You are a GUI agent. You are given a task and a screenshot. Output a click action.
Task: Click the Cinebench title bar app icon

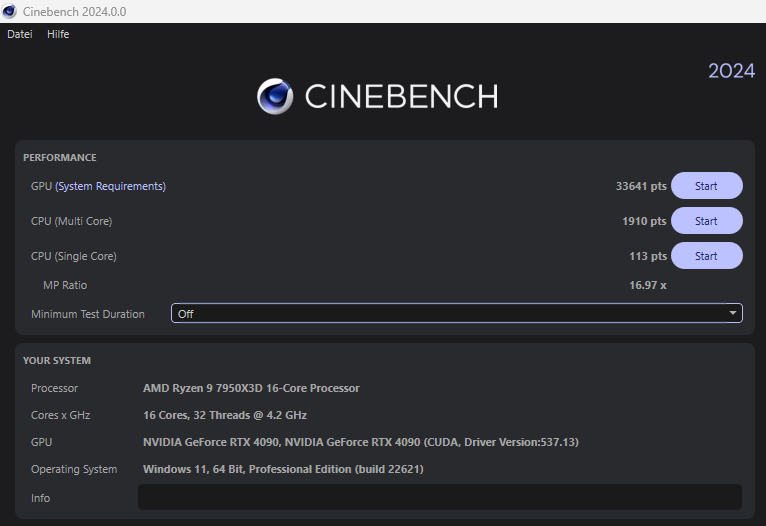(9, 11)
